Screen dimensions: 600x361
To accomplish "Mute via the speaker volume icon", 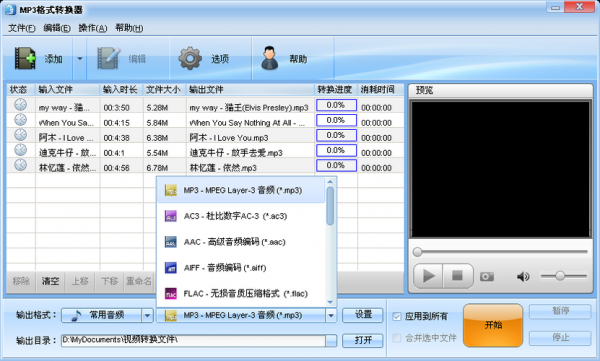I will point(523,276).
